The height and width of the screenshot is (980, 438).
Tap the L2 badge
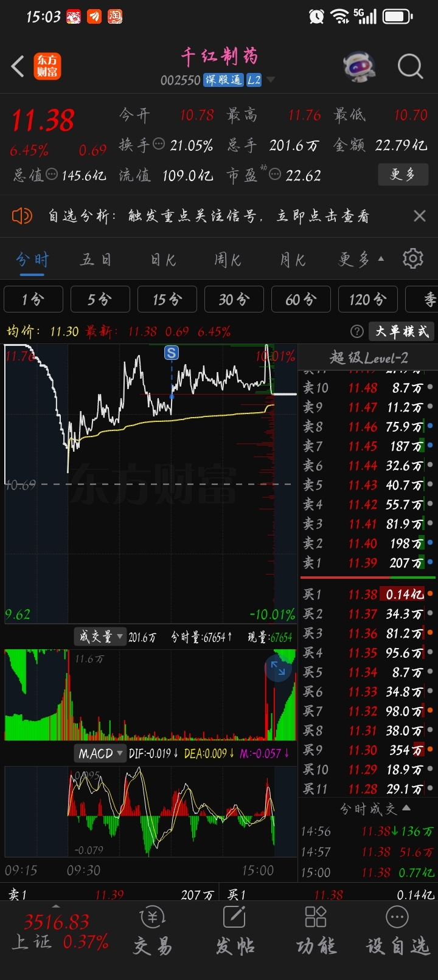[x=254, y=80]
